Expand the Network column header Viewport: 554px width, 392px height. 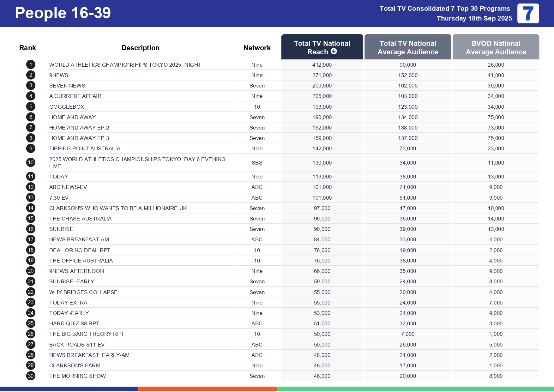click(x=257, y=47)
